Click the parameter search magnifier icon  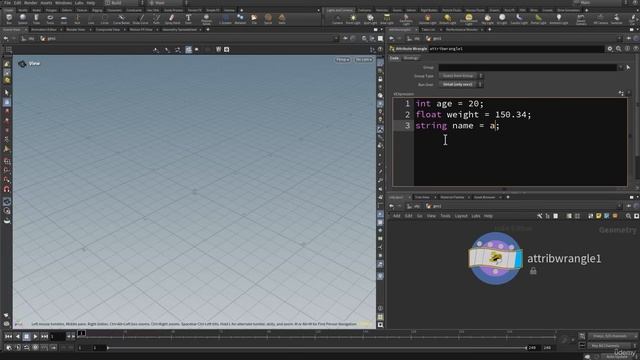(618, 49)
